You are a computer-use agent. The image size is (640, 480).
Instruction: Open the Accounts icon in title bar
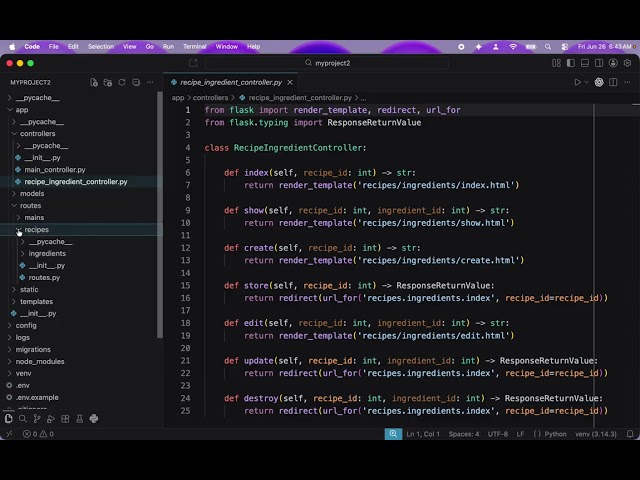point(613,63)
